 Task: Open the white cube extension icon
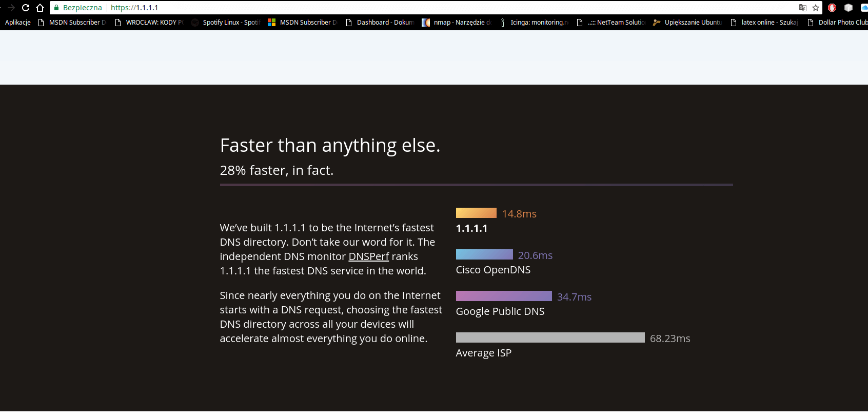point(849,8)
